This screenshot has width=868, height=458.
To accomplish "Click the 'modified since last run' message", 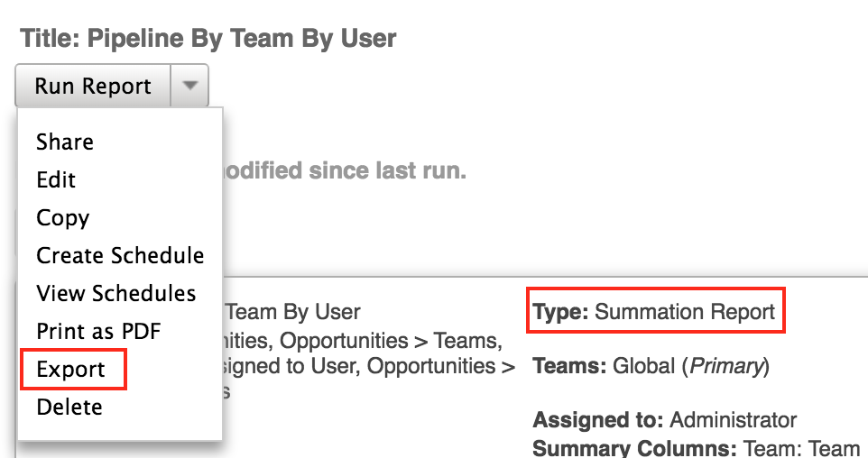I will [x=344, y=170].
